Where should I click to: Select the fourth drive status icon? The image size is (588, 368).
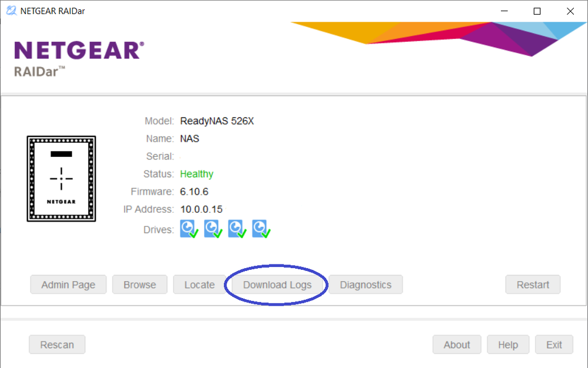coord(261,229)
